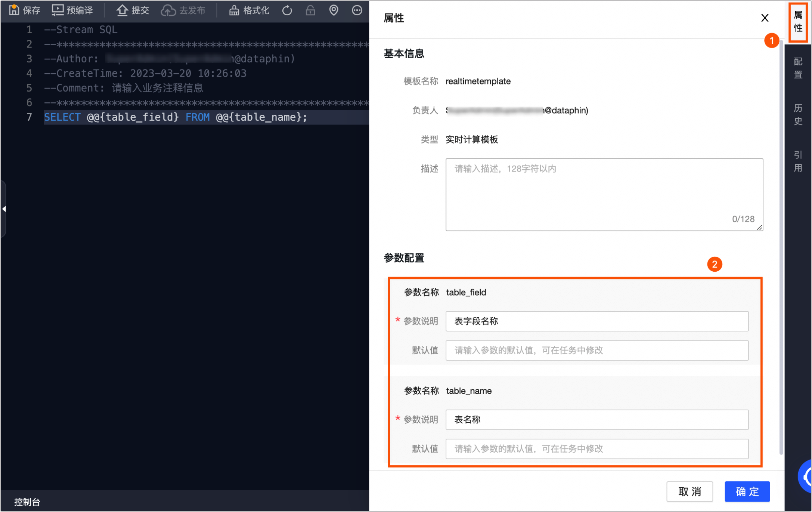Image resolution: width=812 pixels, height=512 pixels.
Task: Click the table_field default value input
Action: click(597, 350)
